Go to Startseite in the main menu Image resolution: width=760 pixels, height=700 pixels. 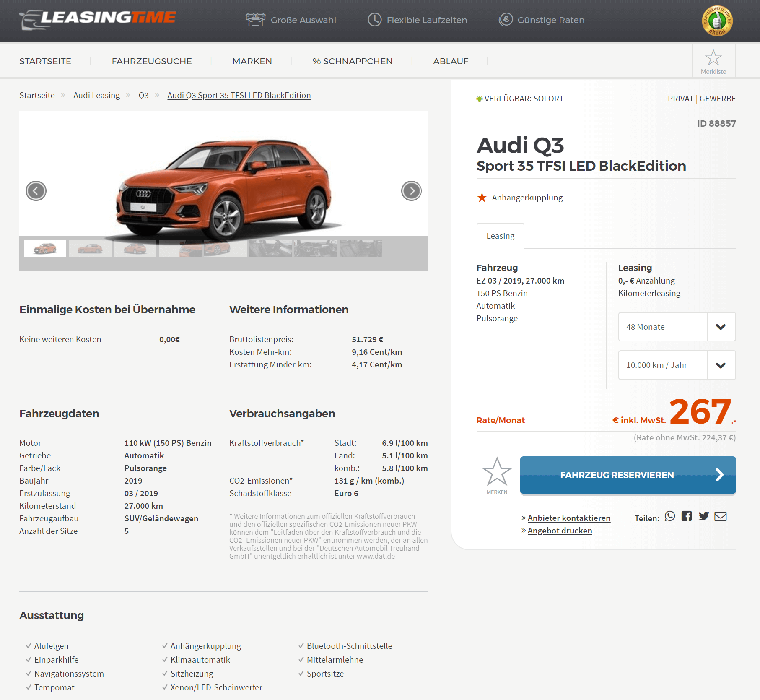click(x=45, y=61)
